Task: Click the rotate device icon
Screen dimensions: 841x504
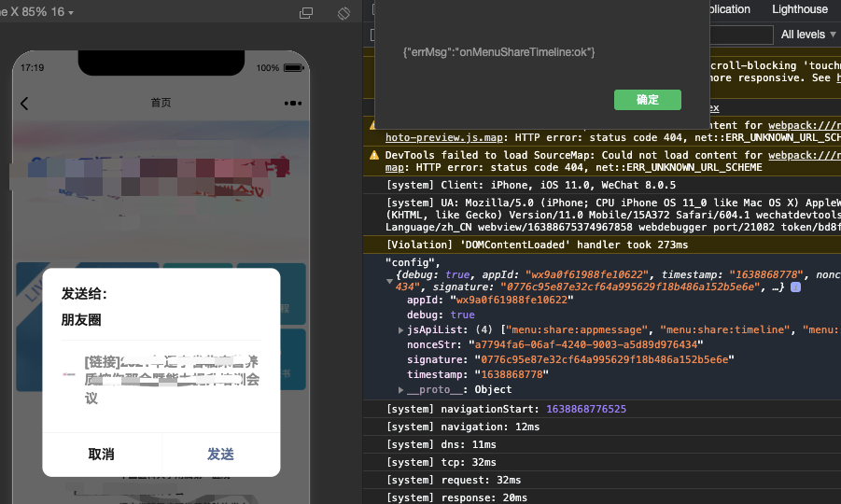Action: pos(343,13)
